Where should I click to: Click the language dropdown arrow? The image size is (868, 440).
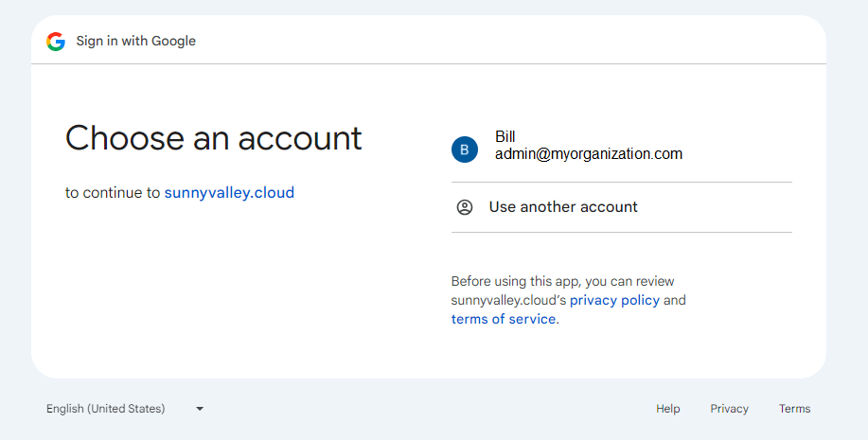(200, 409)
